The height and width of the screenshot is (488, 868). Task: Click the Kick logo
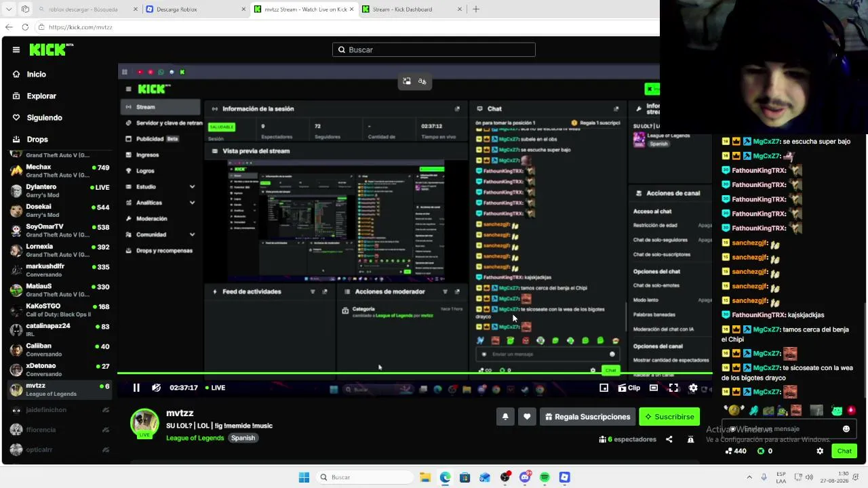51,49
